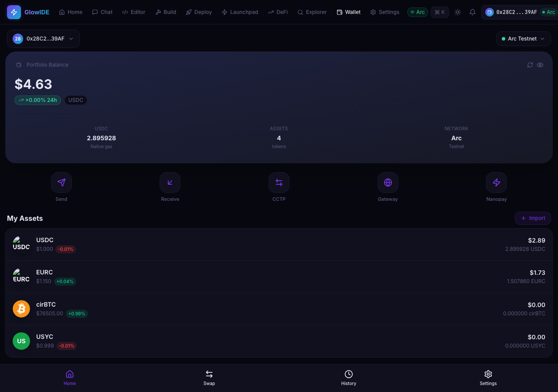Open the Gateway globe icon
558x392 pixels.
pos(388,182)
